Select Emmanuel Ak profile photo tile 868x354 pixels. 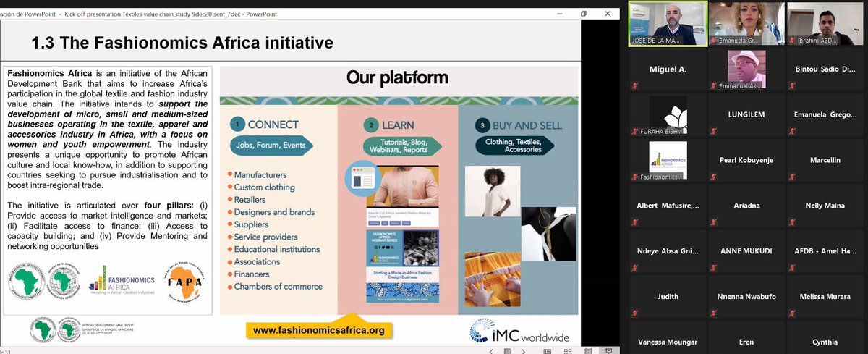tap(746, 69)
